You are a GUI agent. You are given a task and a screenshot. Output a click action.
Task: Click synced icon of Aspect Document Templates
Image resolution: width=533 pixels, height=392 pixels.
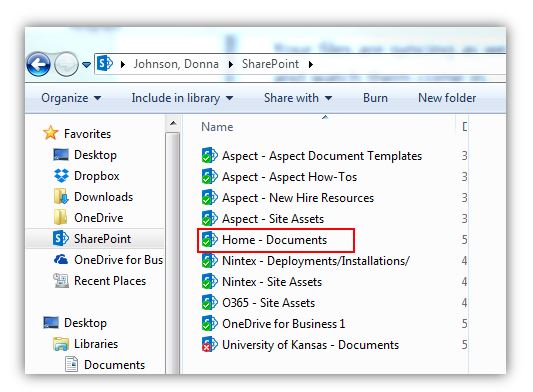click(209, 155)
